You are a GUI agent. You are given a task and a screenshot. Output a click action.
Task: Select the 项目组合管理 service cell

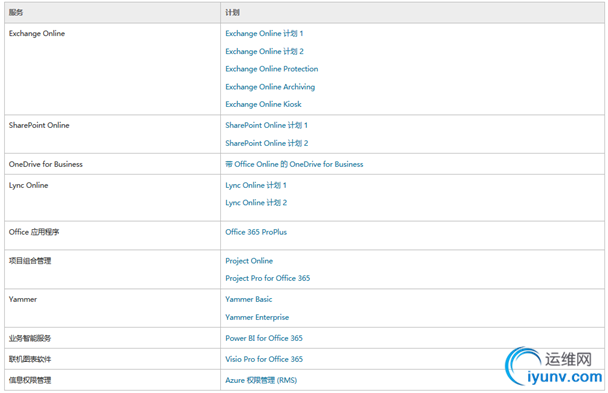(x=112, y=269)
